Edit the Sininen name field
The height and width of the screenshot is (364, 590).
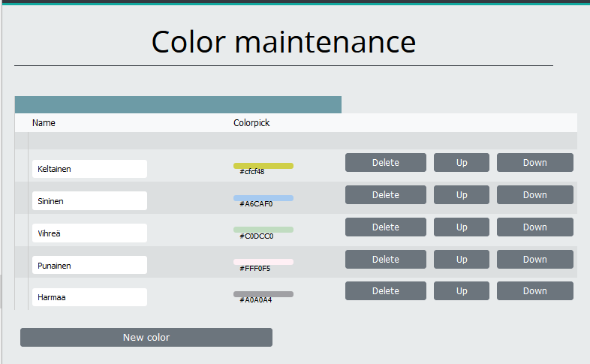pyautogui.click(x=89, y=201)
